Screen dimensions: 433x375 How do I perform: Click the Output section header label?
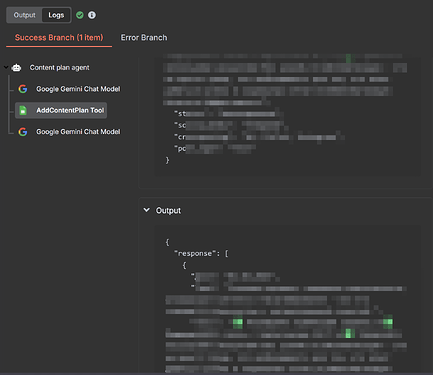[168, 211]
